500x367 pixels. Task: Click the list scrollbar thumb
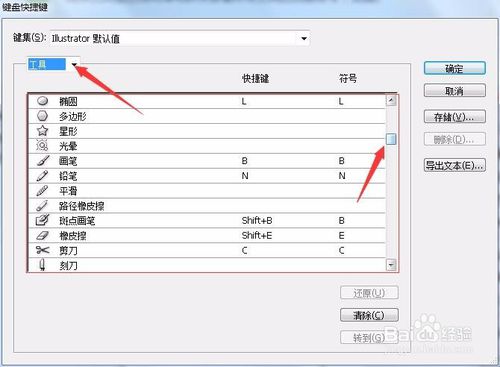pyautogui.click(x=391, y=139)
